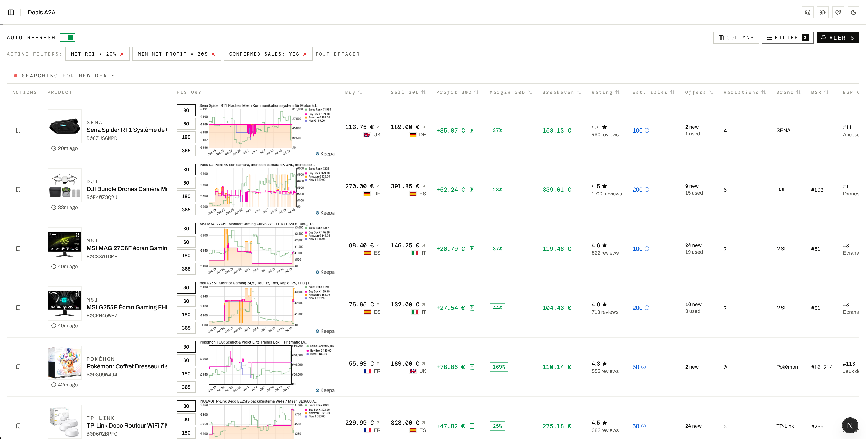Open Pokémon buy price 55.99 € link

click(378, 363)
